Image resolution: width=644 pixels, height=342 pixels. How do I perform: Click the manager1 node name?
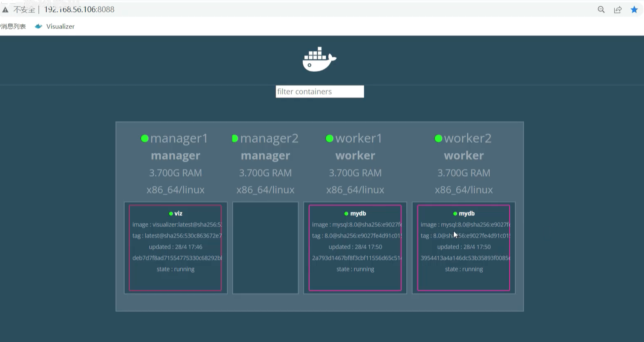(x=179, y=138)
